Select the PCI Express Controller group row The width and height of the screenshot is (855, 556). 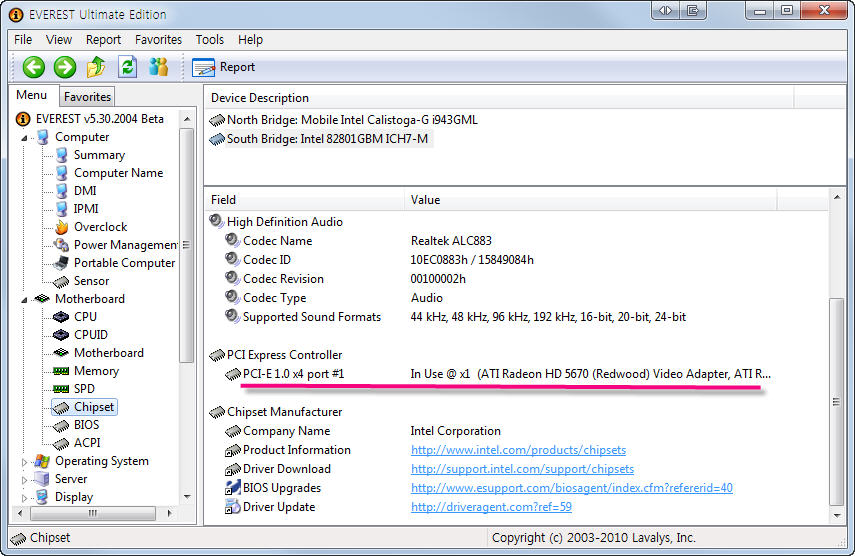[285, 355]
